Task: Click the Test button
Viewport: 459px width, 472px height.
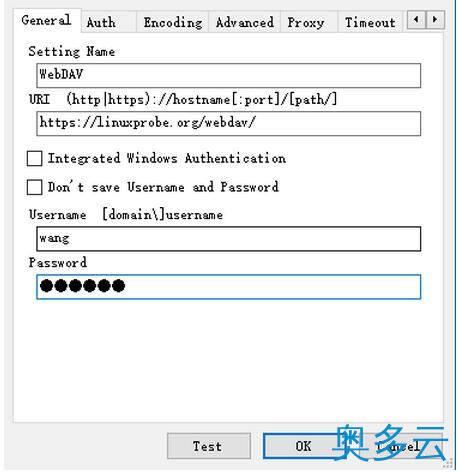Action: point(209,446)
